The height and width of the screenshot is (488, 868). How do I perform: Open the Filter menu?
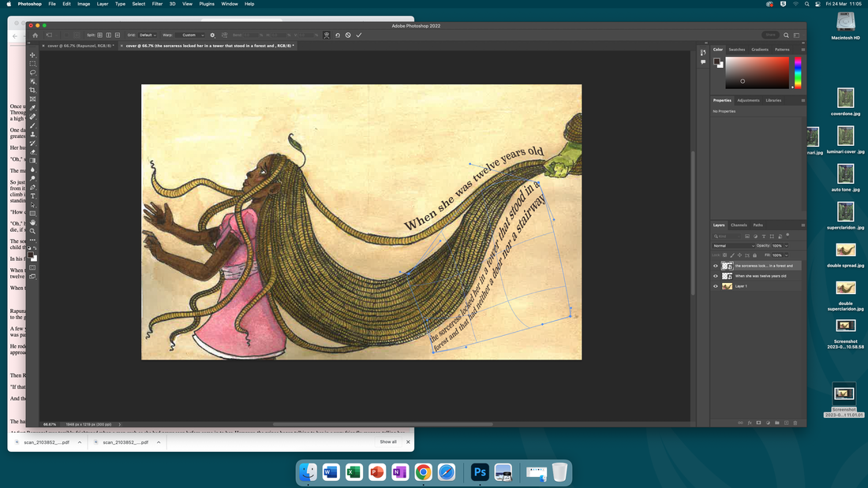(x=157, y=4)
